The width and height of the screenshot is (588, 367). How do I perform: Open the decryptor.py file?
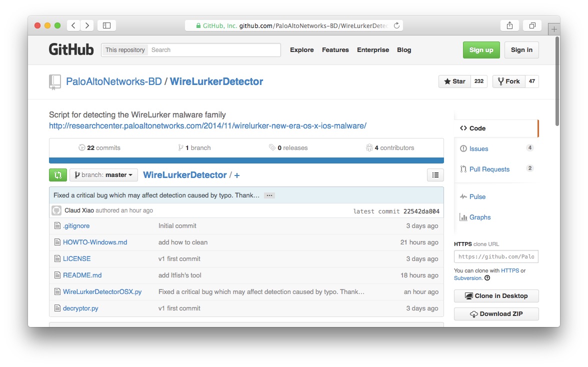click(x=80, y=308)
